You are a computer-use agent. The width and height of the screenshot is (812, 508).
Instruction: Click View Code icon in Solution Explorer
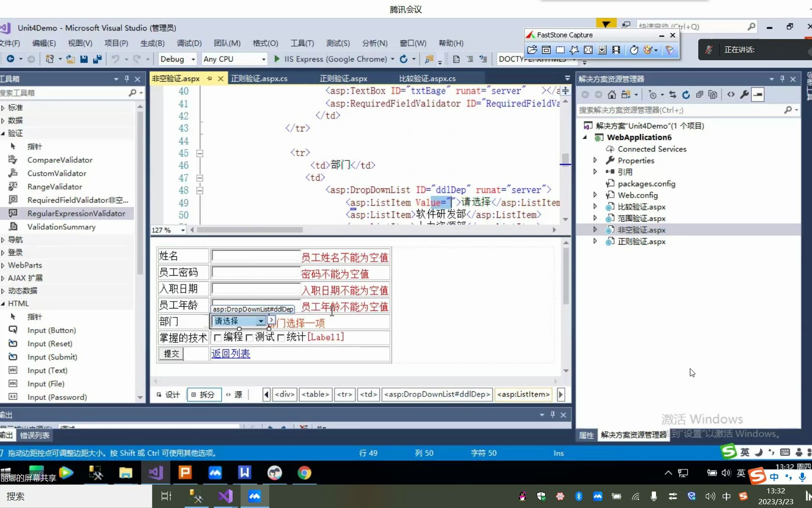731,95
